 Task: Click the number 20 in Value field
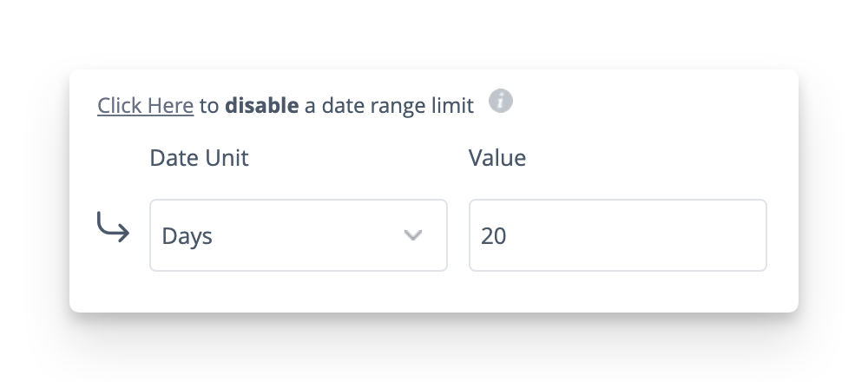[x=494, y=236]
